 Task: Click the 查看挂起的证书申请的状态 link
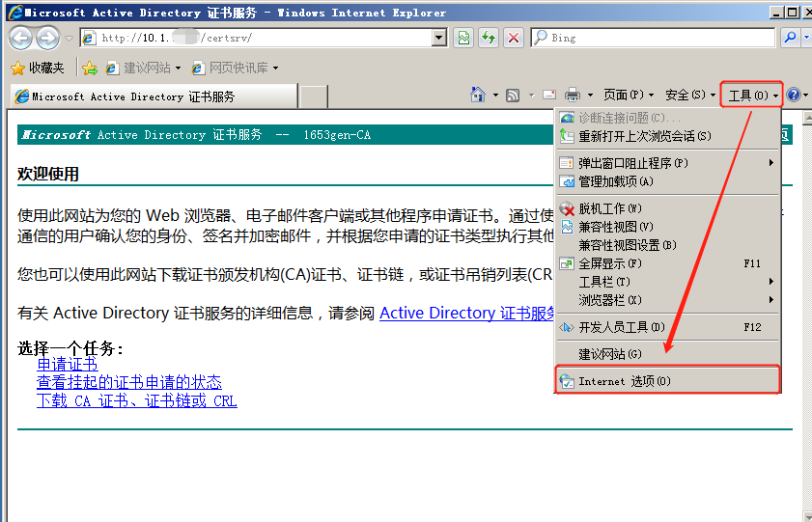pyautogui.click(x=129, y=382)
